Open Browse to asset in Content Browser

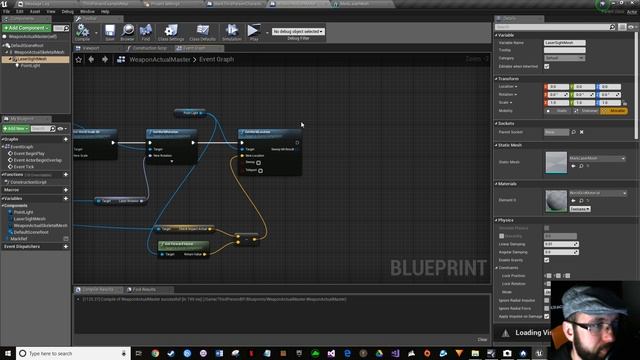point(127,32)
